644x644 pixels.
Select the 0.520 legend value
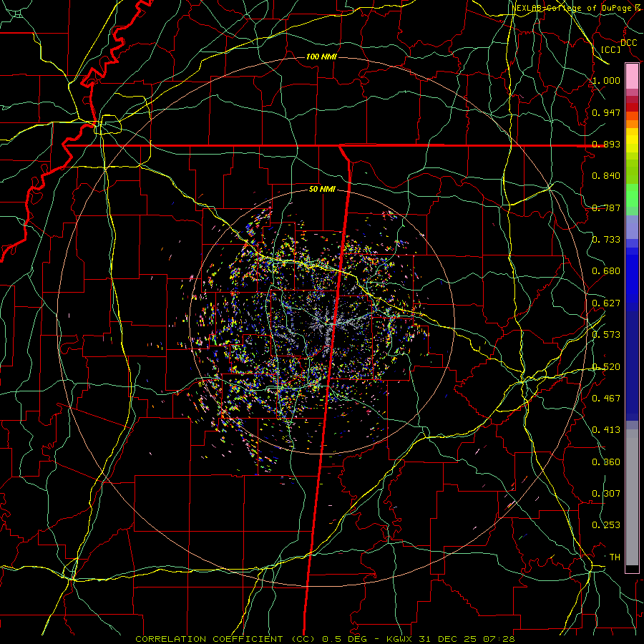[x=606, y=367]
